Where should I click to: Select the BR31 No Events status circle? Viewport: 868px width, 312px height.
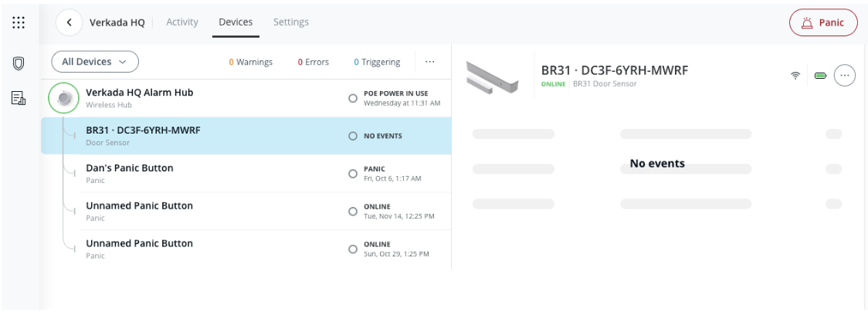353,136
